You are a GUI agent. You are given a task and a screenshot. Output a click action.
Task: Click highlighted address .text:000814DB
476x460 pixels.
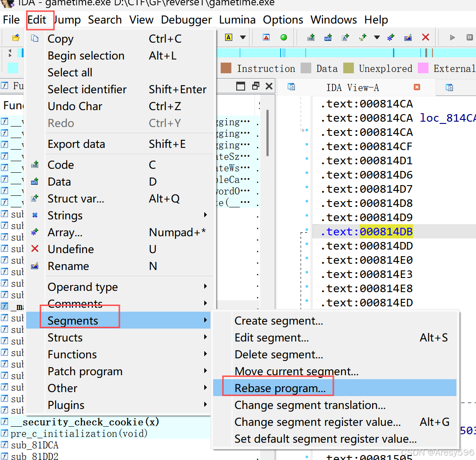[367, 232]
